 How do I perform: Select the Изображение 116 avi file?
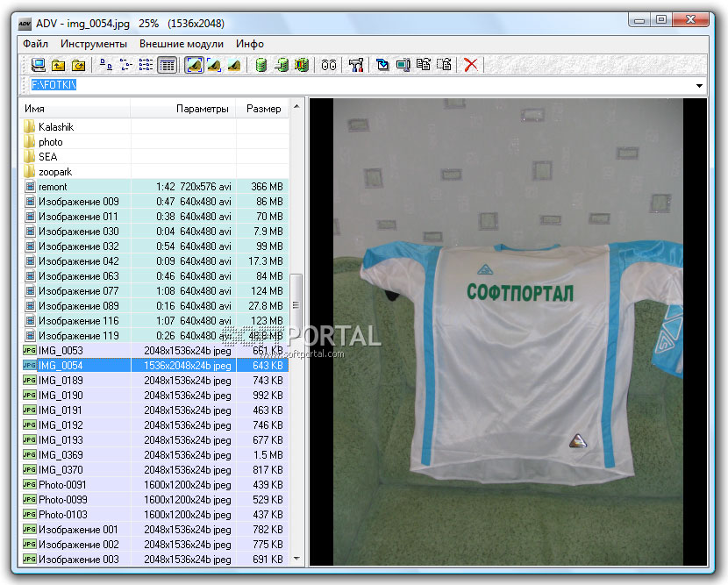point(154,321)
